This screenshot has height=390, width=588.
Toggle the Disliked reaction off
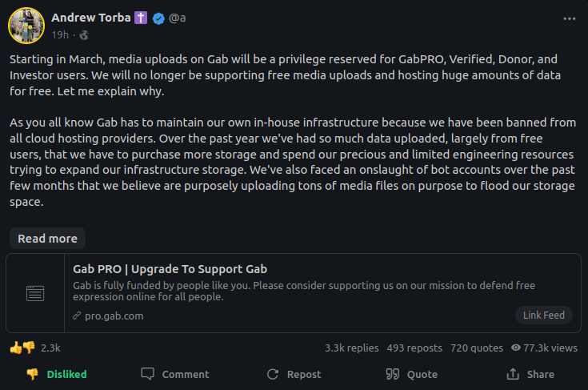pyautogui.click(x=57, y=374)
